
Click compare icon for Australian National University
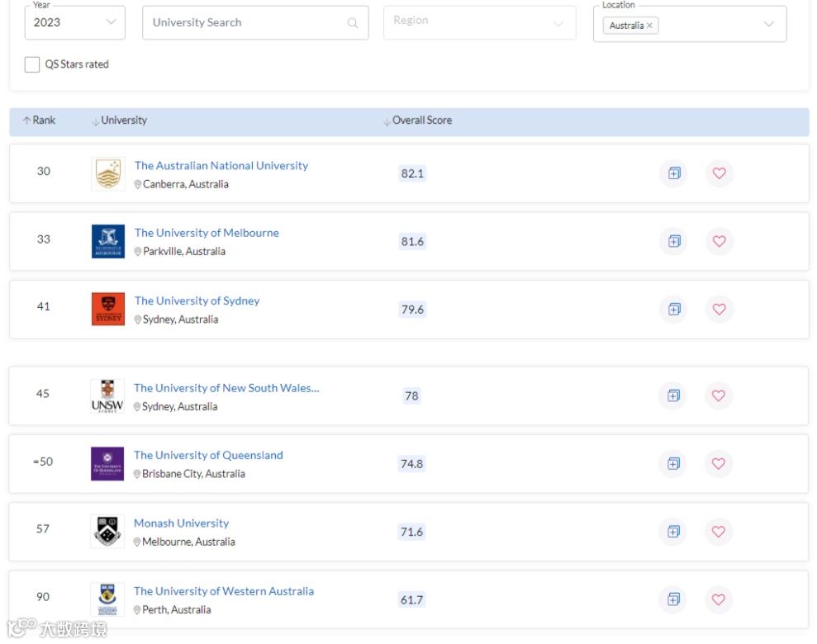[x=674, y=173]
